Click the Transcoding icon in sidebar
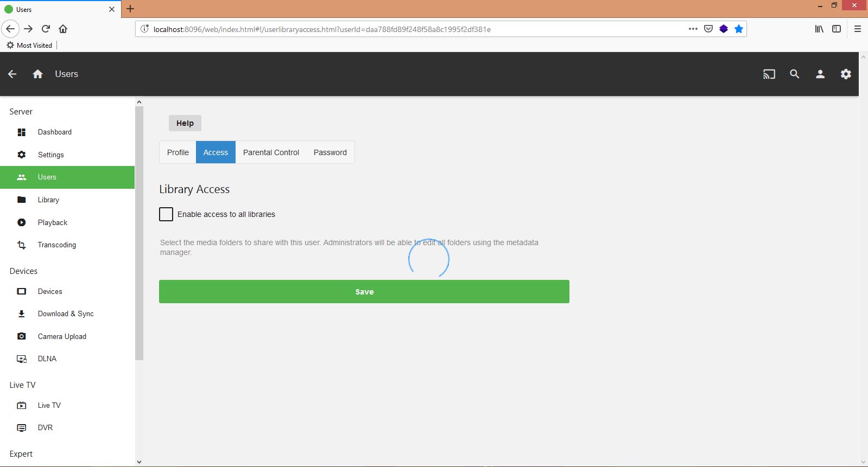This screenshot has height=467, width=868. click(22, 245)
